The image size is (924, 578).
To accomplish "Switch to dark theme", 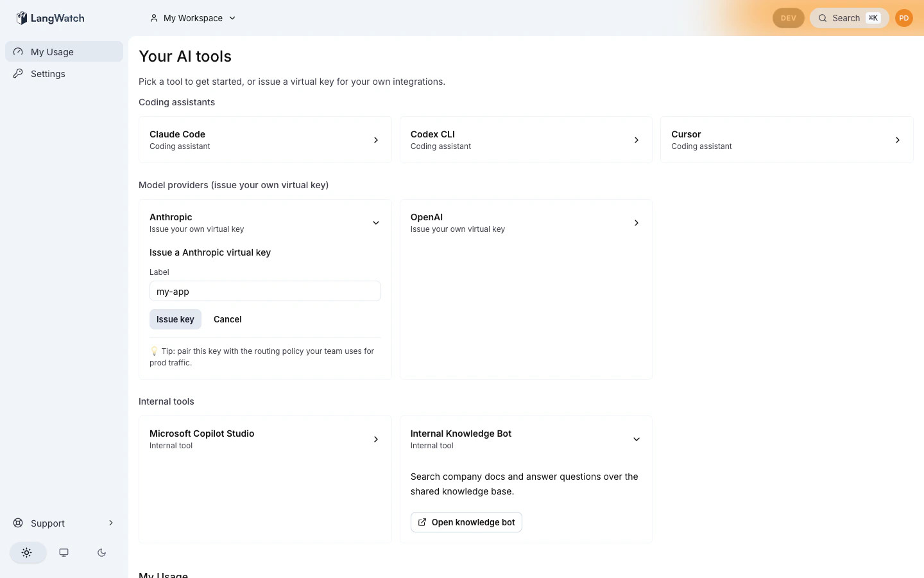I will [101, 552].
